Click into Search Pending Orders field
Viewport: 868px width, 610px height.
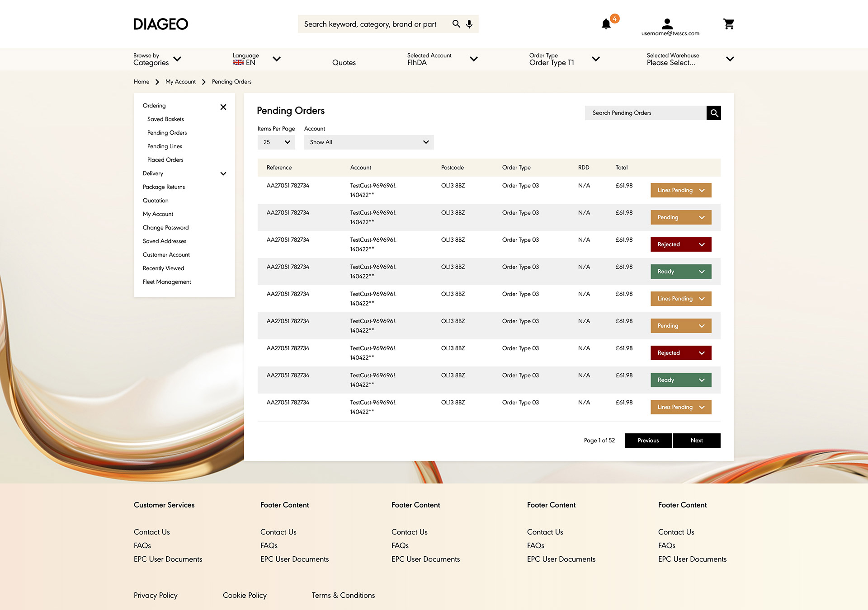click(645, 113)
